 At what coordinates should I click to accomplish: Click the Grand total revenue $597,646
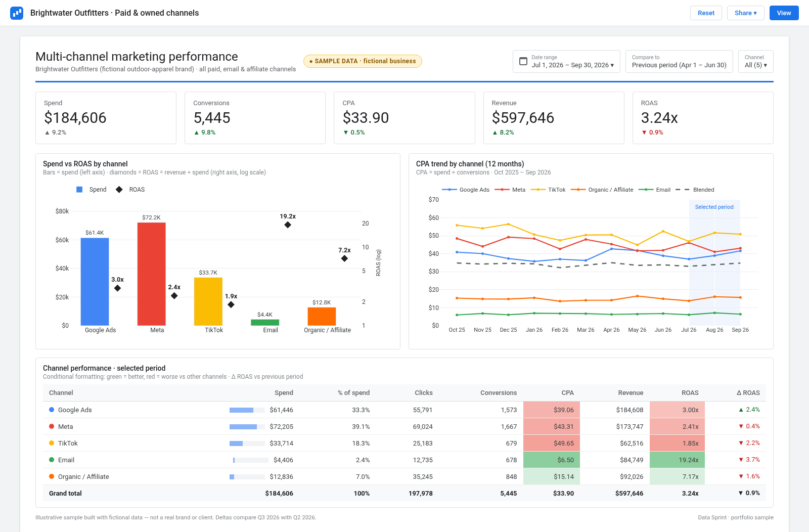click(x=630, y=494)
